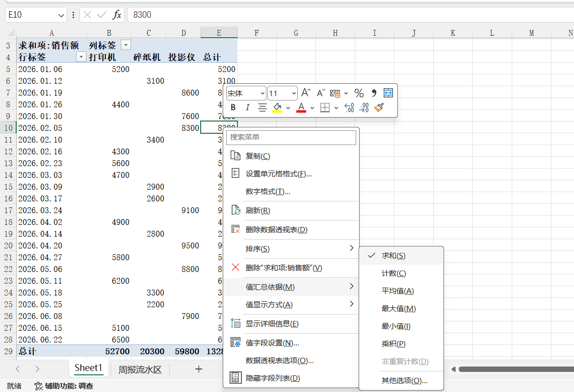This screenshot has width=574, height=392.
Task: Click the Format Painter brush icon
Action: 379,107
